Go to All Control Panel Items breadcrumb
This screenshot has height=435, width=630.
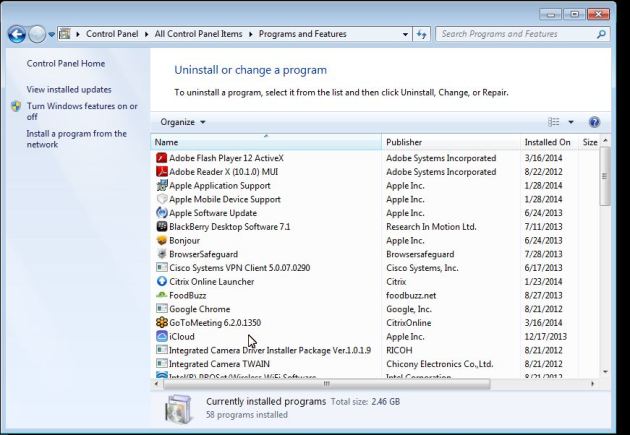click(x=198, y=34)
